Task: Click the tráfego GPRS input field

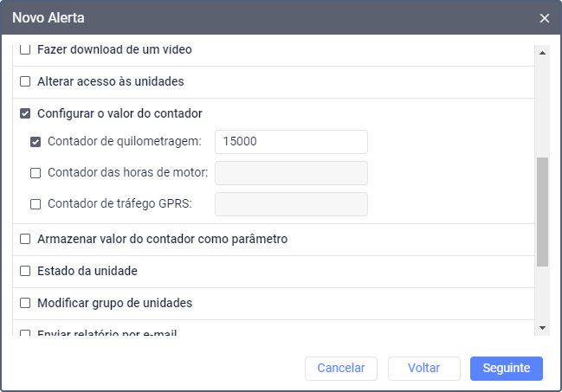Action: pyautogui.click(x=291, y=204)
